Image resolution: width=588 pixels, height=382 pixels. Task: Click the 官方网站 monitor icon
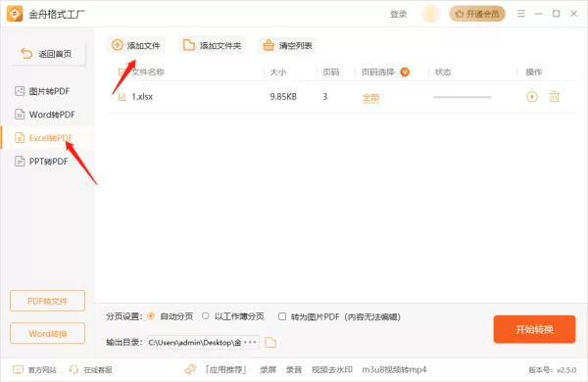[18, 369]
